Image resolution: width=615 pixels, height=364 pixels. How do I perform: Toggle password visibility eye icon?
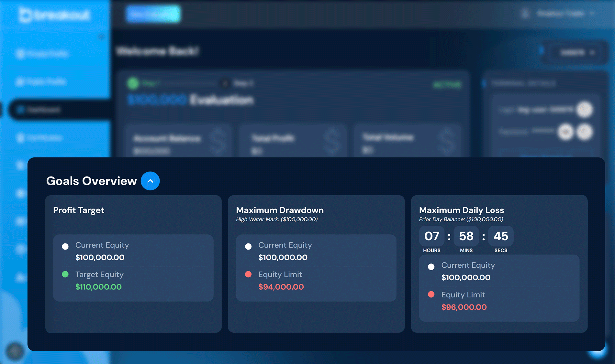pyautogui.click(x=566, y=132)
